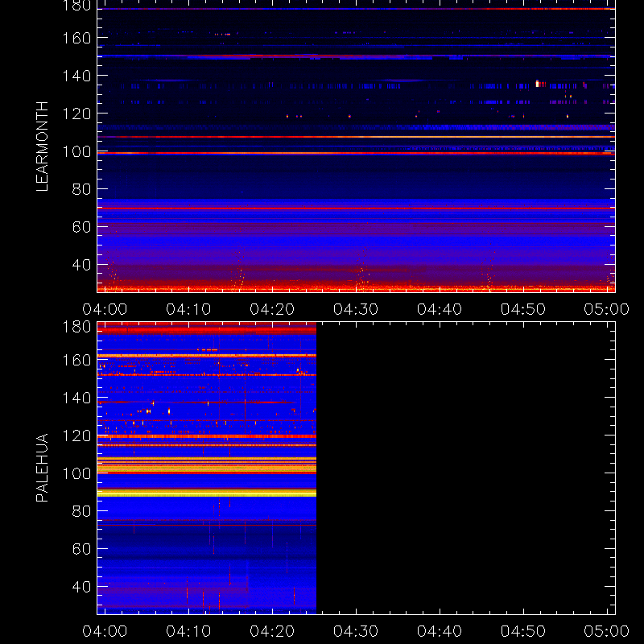Choose the 04:30 time label under the Palehua plot

click(x=356, y=631)
